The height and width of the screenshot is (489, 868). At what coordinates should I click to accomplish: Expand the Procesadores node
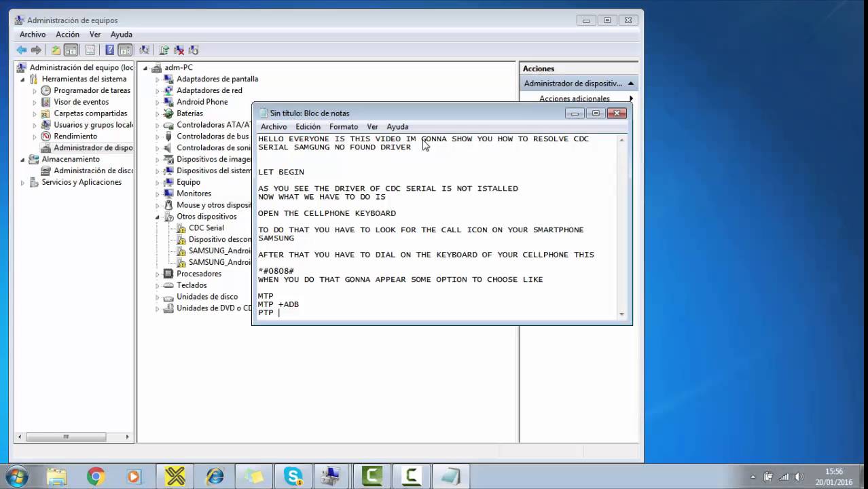(157, 274)
